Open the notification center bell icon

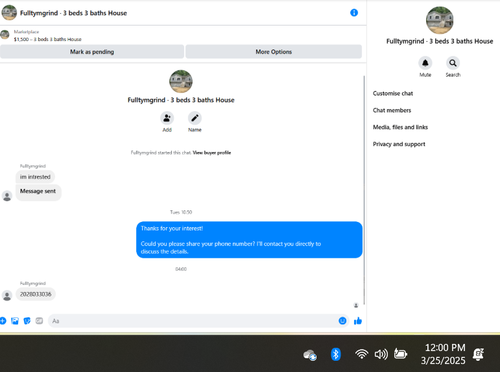(x=479, y=354)
